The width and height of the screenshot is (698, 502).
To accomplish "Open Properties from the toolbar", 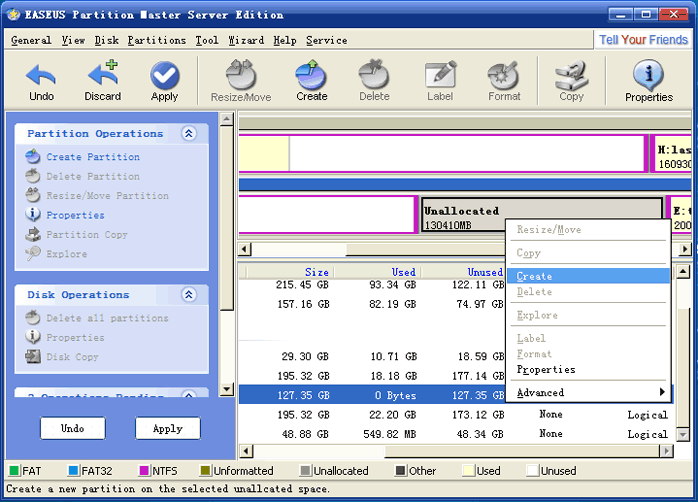I will coord(649,81).
